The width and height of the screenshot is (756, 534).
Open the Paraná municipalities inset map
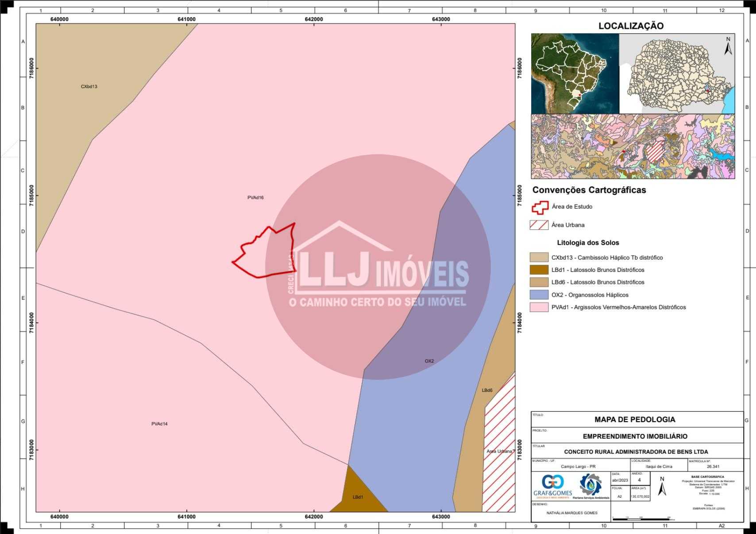coord(677,74)
